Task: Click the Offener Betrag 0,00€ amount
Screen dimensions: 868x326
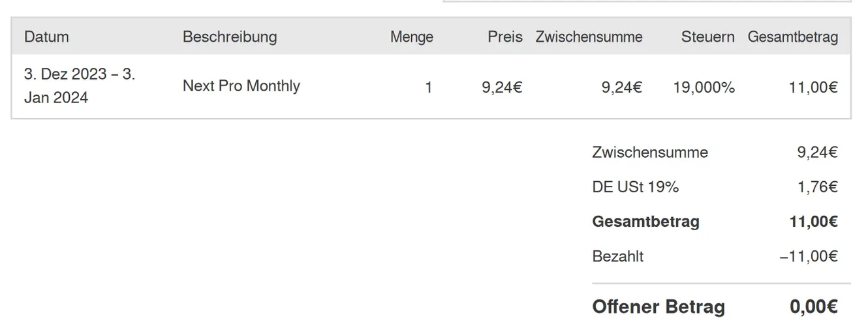Action: click(813, 306)
